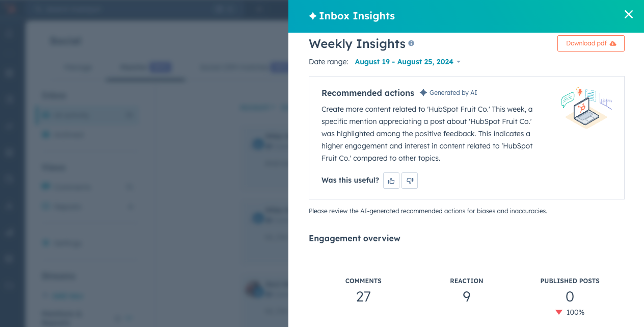
Task: Click the Inbox Insights panel title
Action: coord(357,16)
